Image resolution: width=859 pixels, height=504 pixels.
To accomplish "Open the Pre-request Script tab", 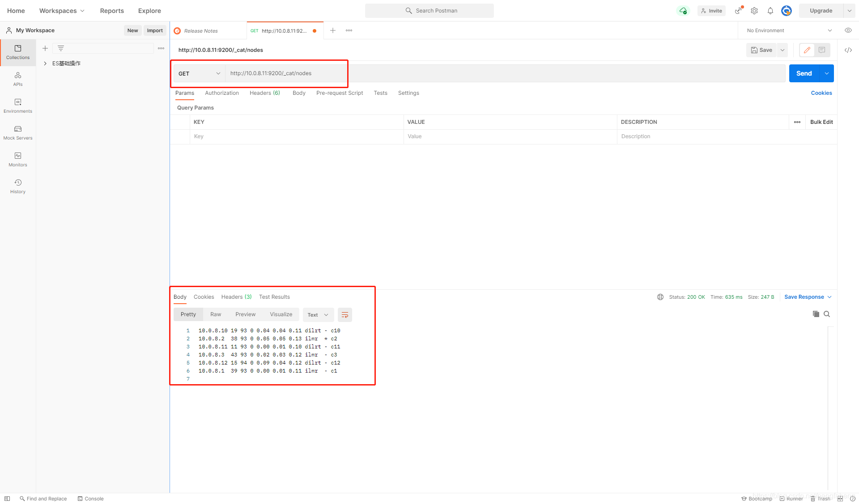I will pos(340,93).
